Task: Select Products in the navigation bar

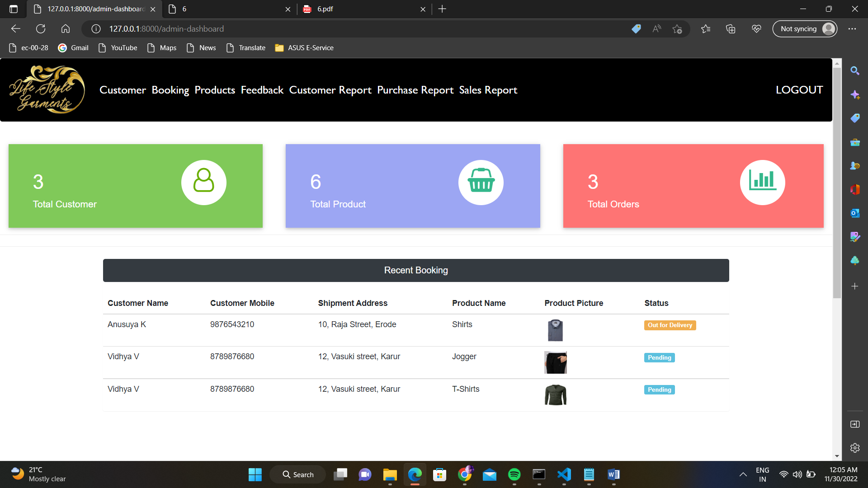Action: pos(215,90)
